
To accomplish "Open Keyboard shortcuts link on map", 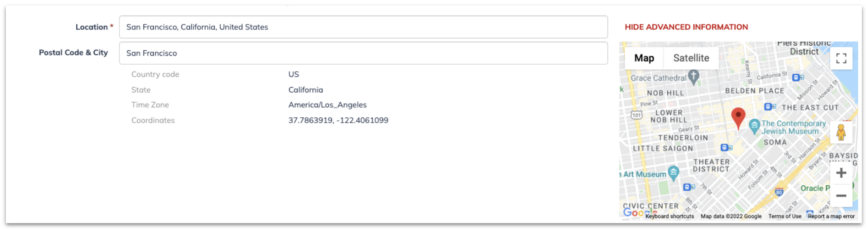I will (670, 216).
